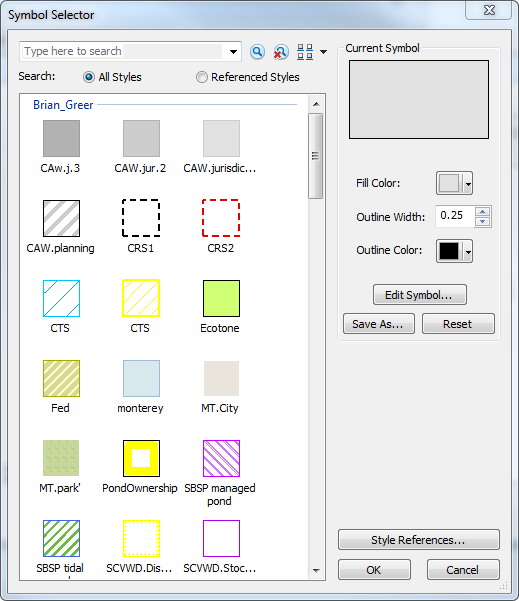The width and height of the screenshot is (519, 601).
Task: Select the CAW.planning hatched symbol
Action: point(61,218)
